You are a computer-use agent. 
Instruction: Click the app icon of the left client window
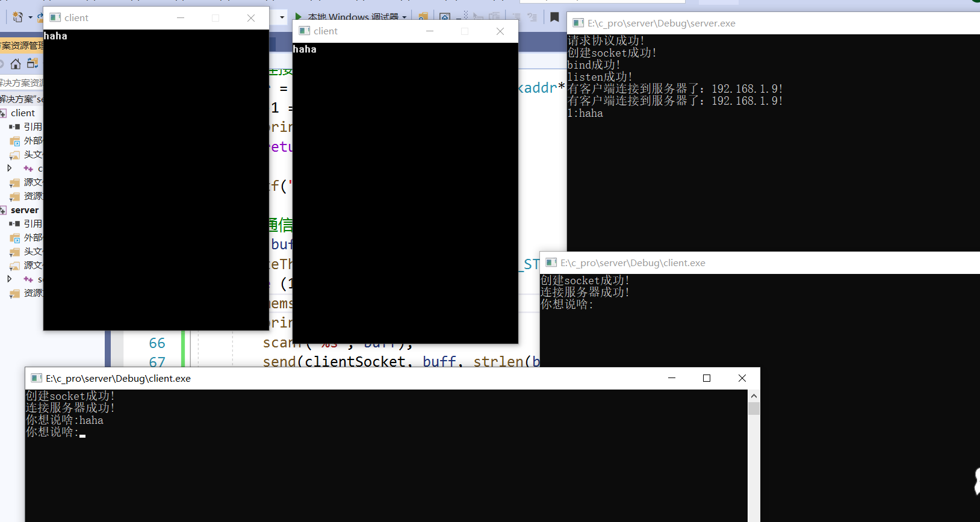click(55, 17)
